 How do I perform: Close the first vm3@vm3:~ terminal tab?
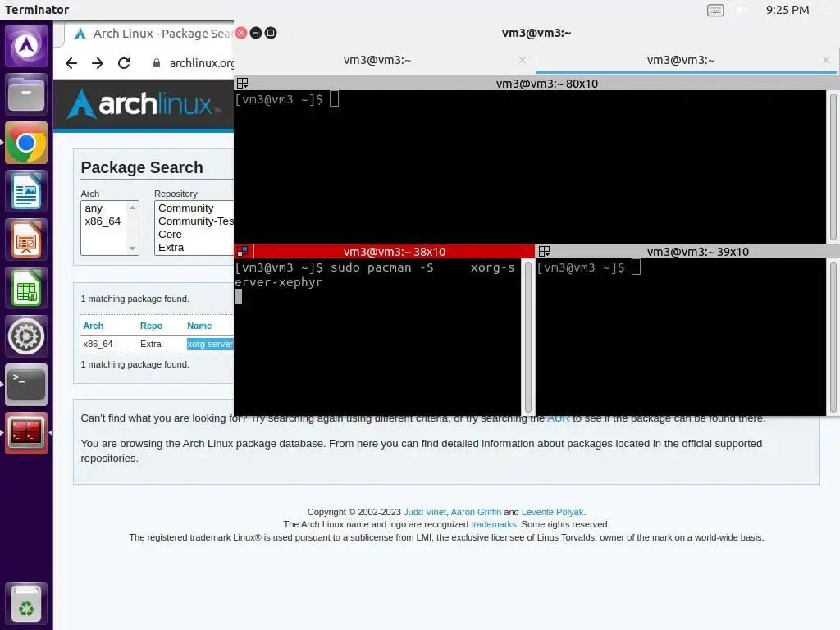pyautogui.click(x=523, y=60)
